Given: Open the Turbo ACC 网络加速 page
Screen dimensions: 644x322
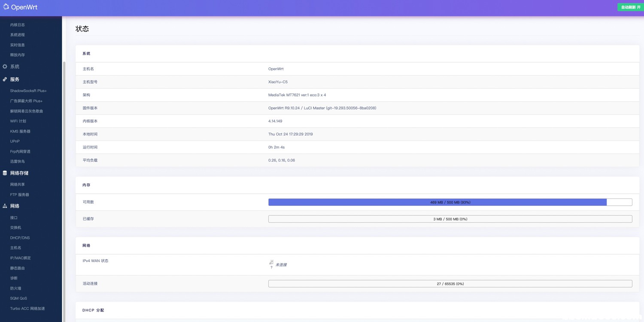Looking at the screenshot, I should 27,308.
